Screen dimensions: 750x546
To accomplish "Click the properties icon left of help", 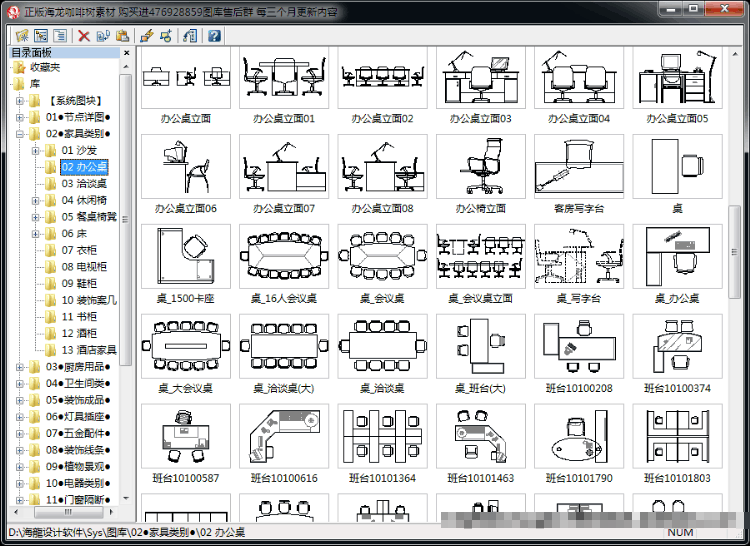I will pos(190,36).
